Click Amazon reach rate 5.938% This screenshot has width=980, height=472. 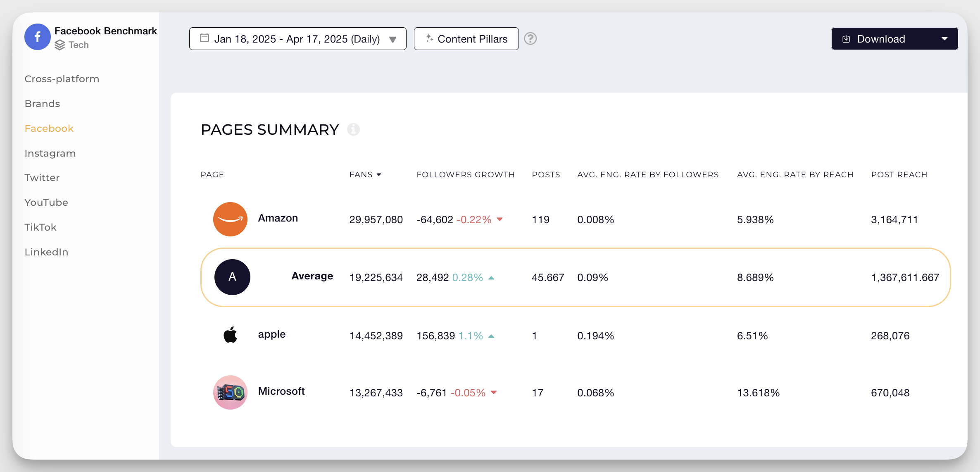click(755, 219)
